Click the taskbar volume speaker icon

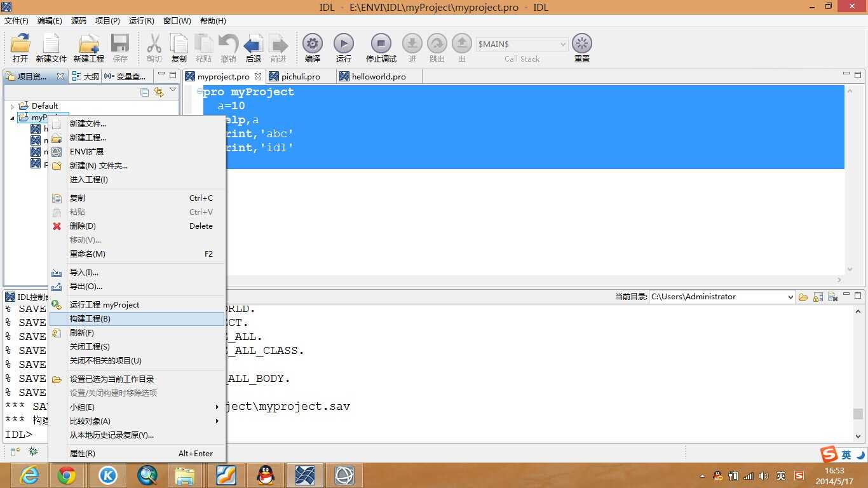click(764, 475)
